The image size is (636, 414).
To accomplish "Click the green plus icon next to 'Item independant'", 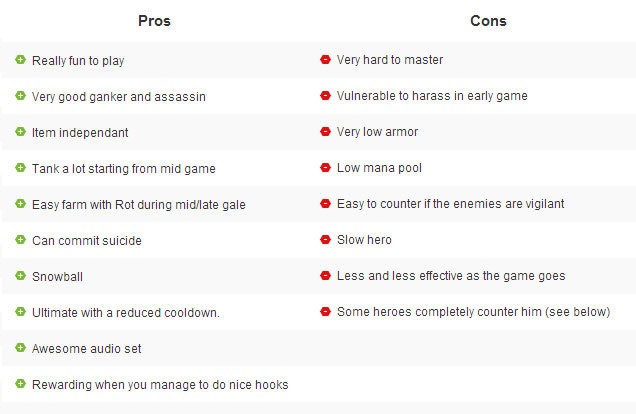I will click(x=21, y=132).
